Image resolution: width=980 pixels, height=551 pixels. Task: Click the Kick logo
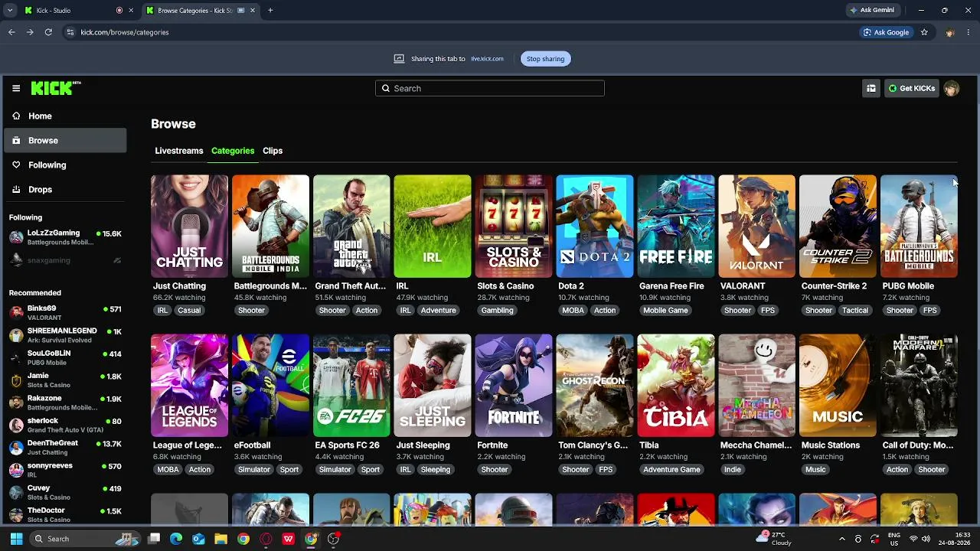[x=56, y=88]
